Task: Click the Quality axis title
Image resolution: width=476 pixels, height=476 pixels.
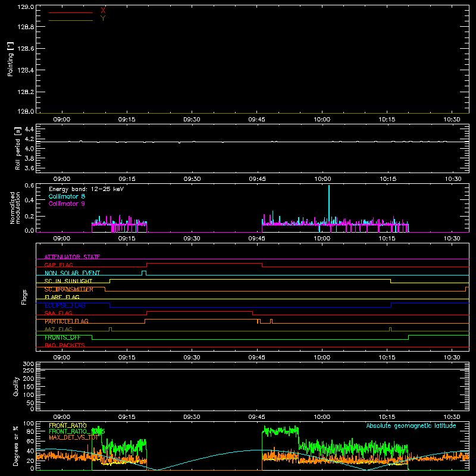Action: coord(16,386)
